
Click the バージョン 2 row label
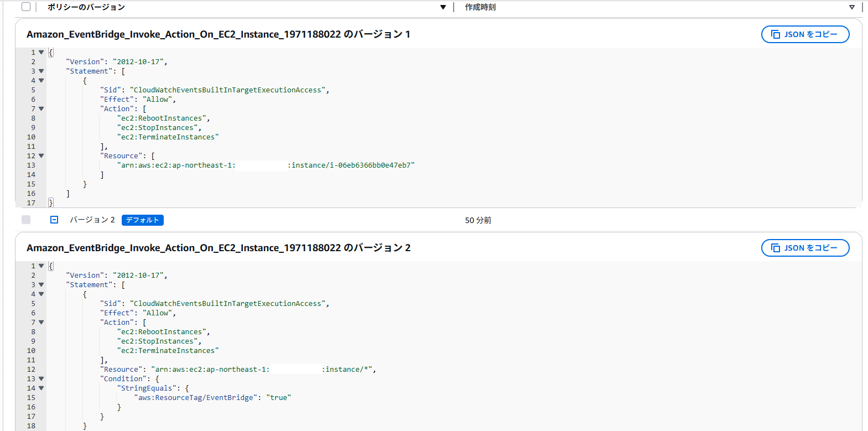coord(92,220)
